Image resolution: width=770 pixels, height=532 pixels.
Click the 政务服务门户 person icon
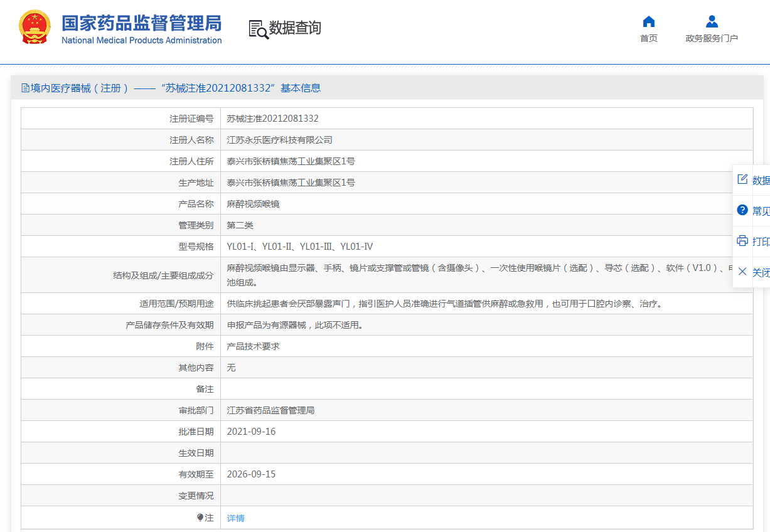(x=712, y=22)
